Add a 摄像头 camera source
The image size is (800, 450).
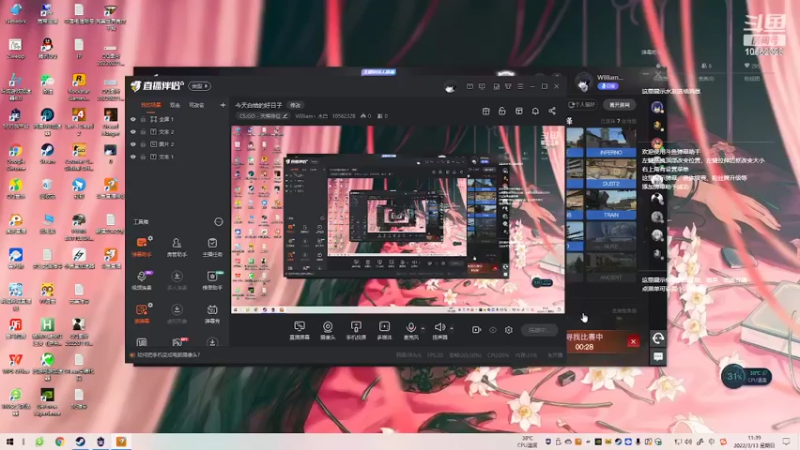point(328,331)
